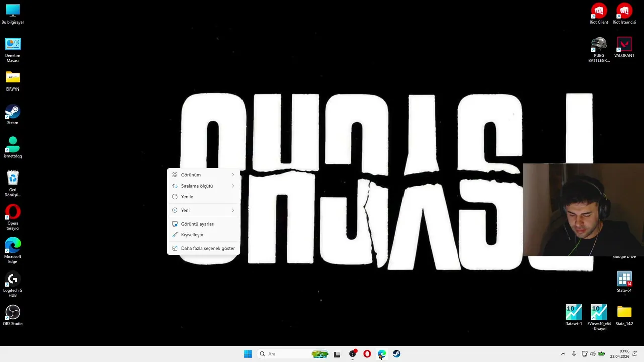Choose Yenile from the context menu
The height and width of the screenshot is (362, 644).
point(204,197)
